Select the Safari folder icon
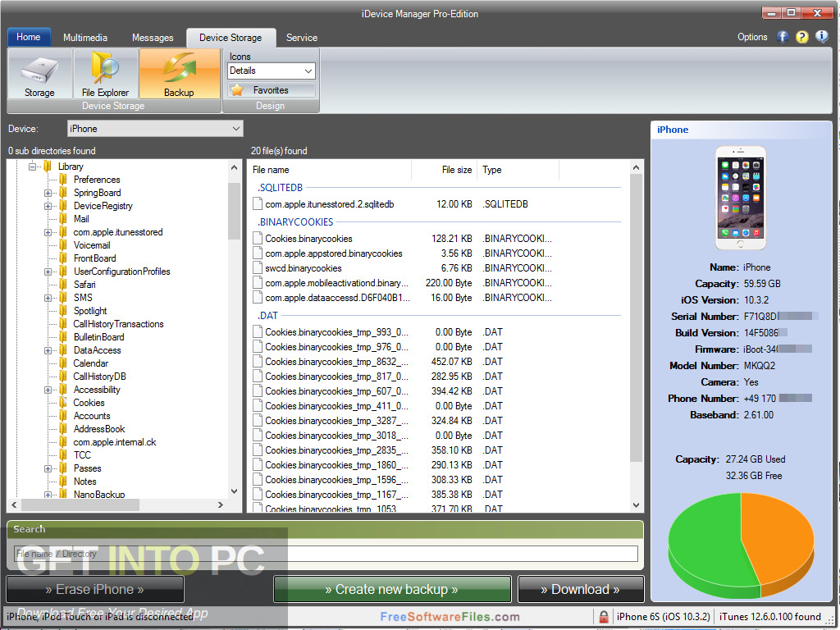This screenshot has height=630, width=840. 63,285
